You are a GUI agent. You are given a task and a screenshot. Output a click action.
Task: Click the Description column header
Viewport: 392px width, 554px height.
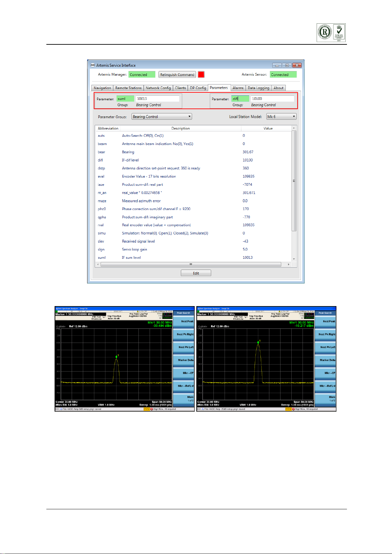click(181, 128)
